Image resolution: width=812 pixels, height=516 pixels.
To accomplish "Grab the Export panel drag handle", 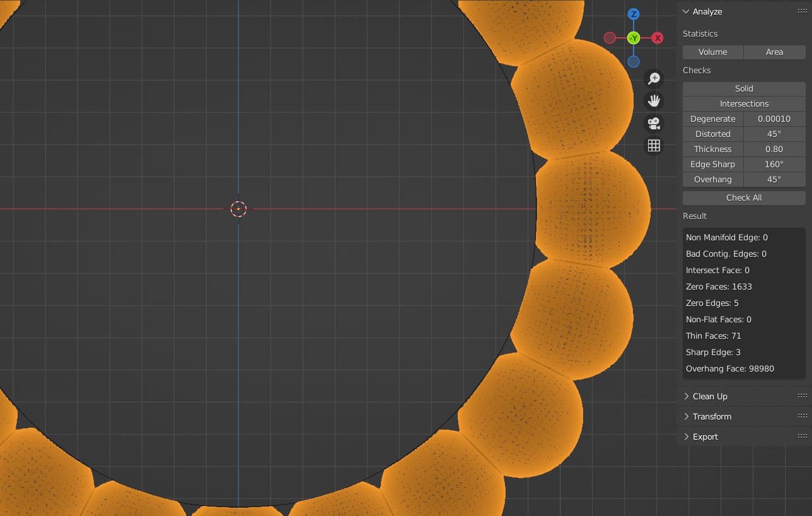I will 802,437.
